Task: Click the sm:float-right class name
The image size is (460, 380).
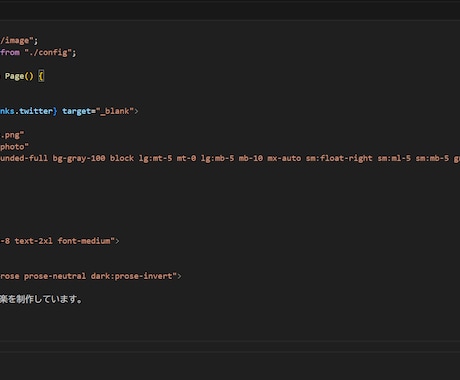Action: (339, 158)
